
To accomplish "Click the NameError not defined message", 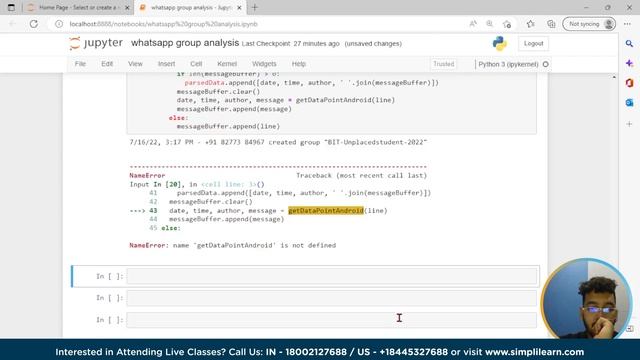I will click(233, 245).
